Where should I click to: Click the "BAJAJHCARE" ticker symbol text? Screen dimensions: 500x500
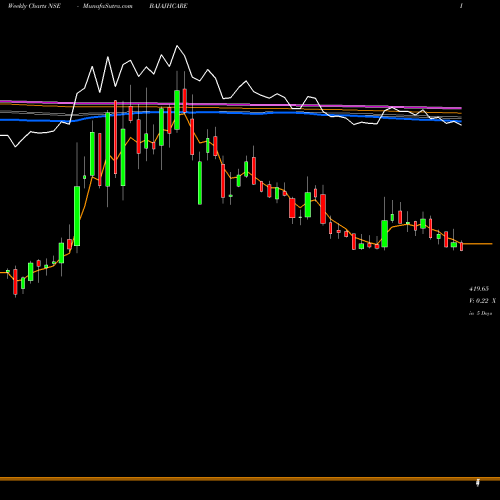coord(169,6)
